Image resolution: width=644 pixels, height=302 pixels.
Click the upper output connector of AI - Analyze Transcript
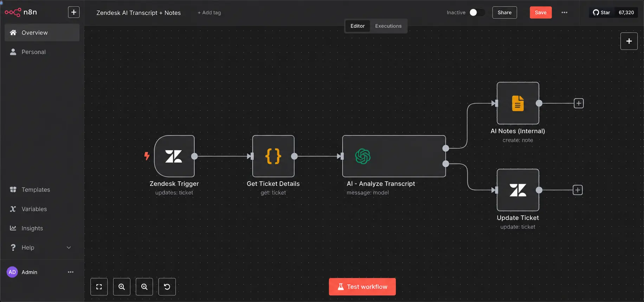click(446, 148)
